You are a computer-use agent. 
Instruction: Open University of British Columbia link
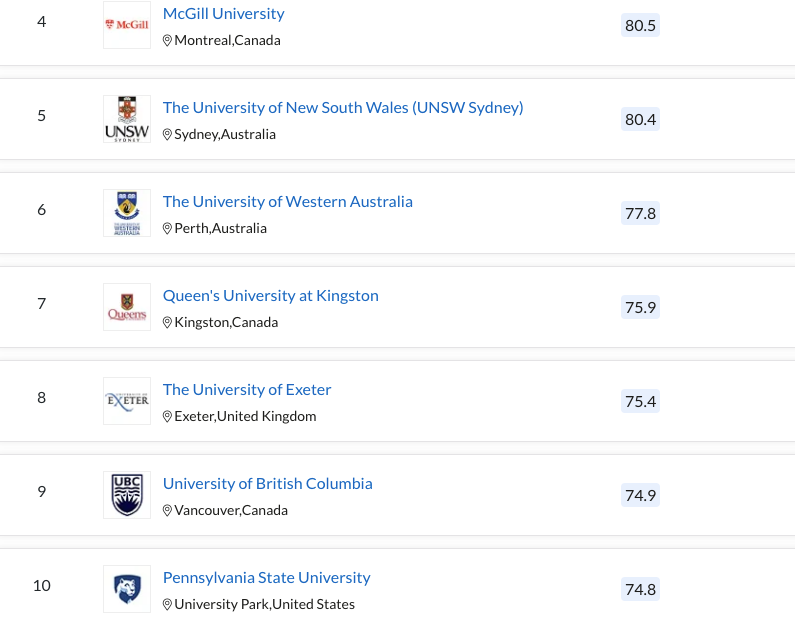[267, 484]
